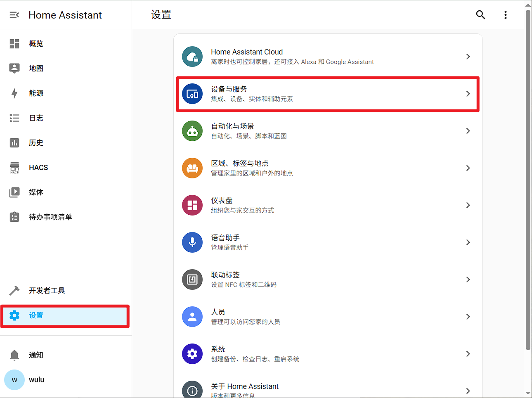Open 概览 in sidebar menu
The height and width of the screenshot is (398, 532).
click(36, 44)
